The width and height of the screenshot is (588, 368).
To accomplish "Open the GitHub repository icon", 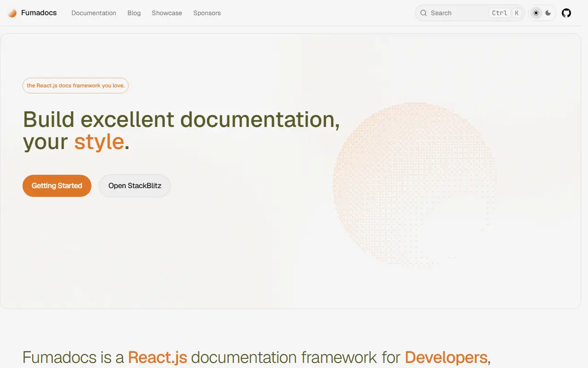I will 566,13.
